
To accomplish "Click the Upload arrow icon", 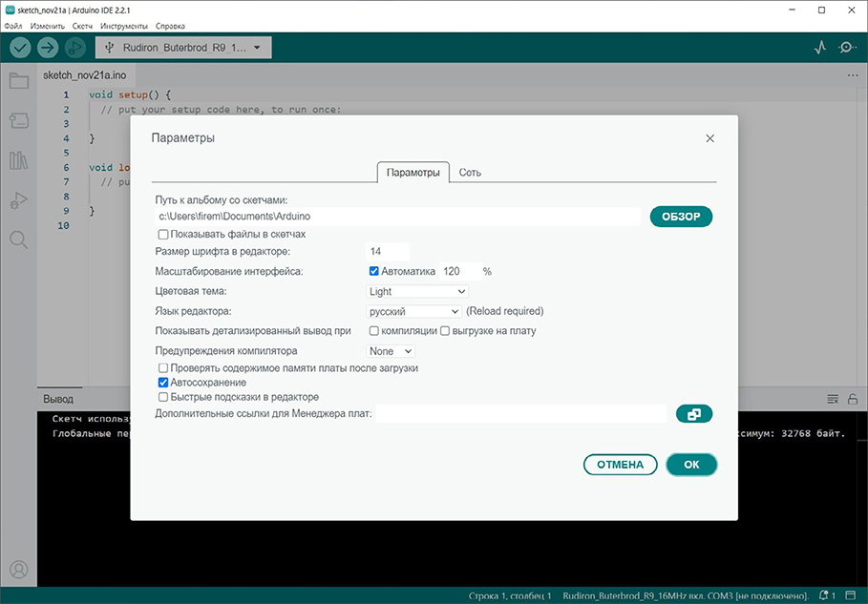I will tap(48, 48).
